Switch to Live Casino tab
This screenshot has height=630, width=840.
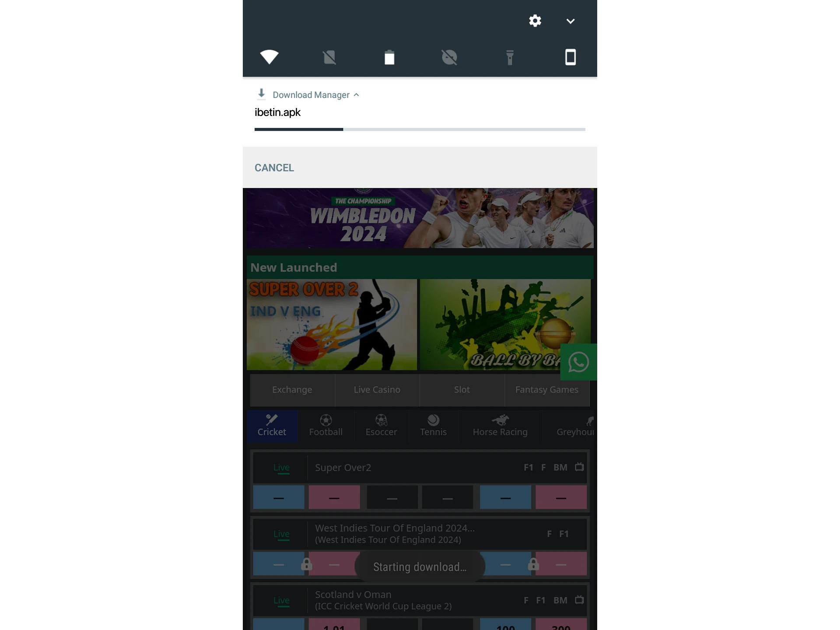tap(377, 389)
